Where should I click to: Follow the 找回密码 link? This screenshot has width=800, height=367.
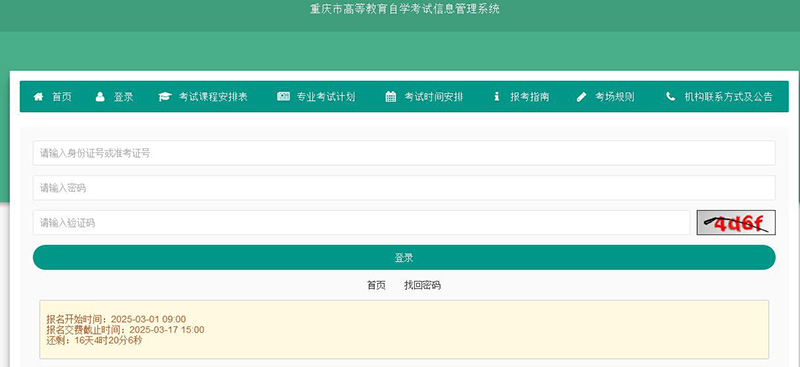(422, 285)
